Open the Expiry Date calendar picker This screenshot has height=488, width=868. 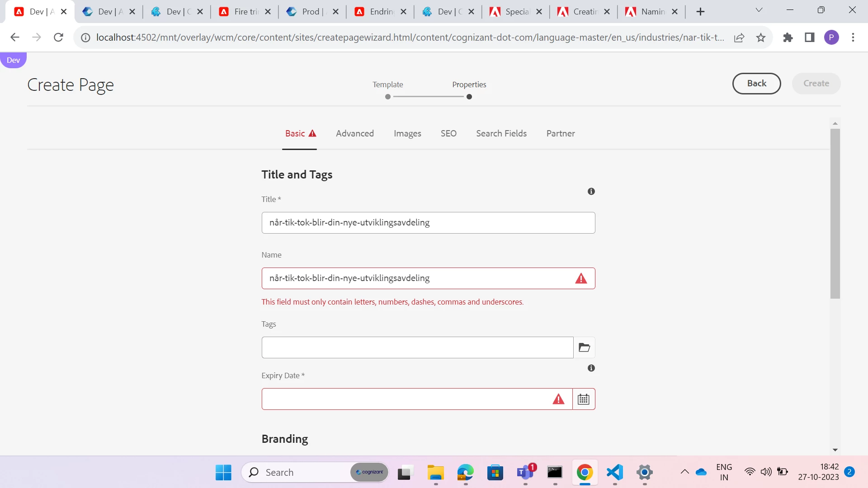pos(584,399)
